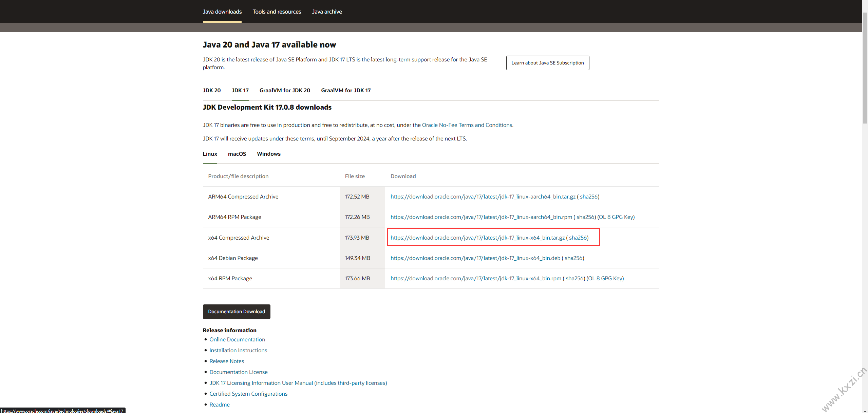The width and height of the screenshot is (868, 413).
Task: Open the Release Notes link
Action: click(x=226, y=361)
